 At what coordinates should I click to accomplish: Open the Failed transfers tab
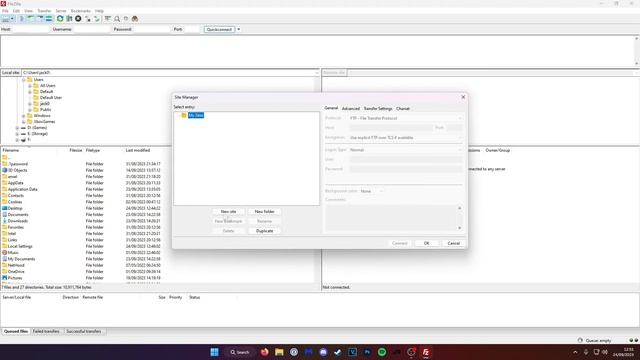(x=46, y=331)
